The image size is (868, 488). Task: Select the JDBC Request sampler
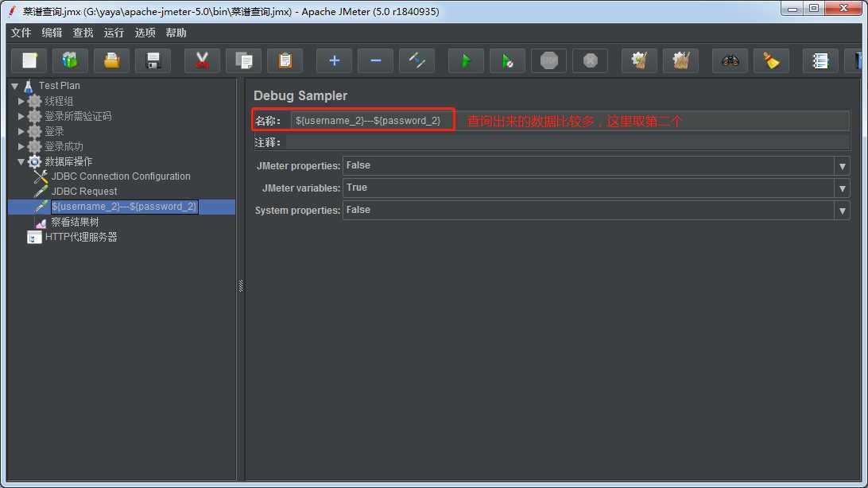point(84,192)
